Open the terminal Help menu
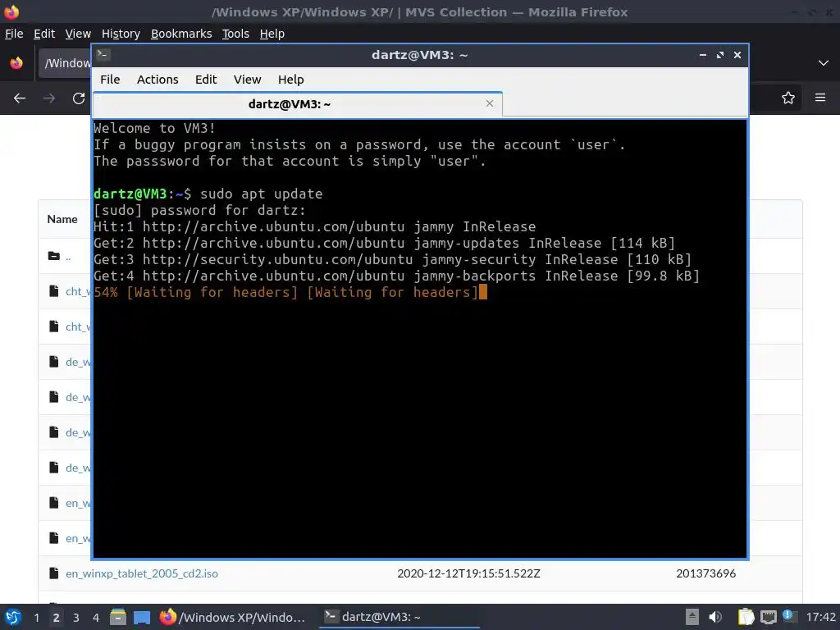Viewport: 840px width, 630px height. [291, 80]
